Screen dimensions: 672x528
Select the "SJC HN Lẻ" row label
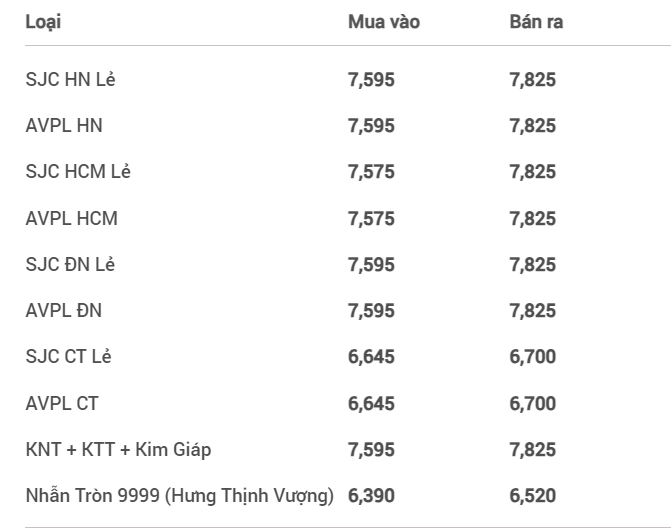[x=70, y=80]
